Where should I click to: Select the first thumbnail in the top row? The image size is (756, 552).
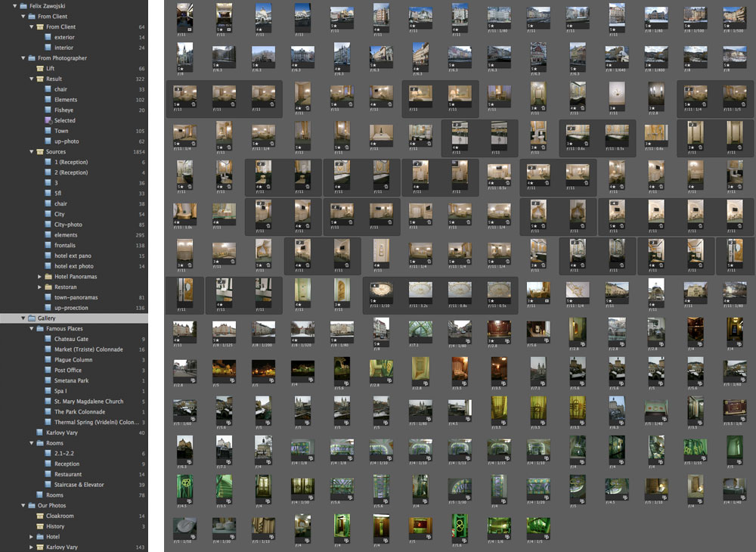184,17
